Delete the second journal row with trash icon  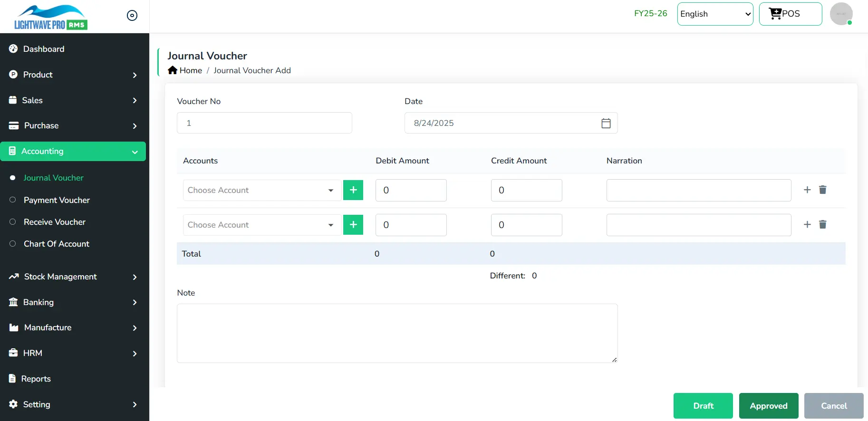pos(823,224)
